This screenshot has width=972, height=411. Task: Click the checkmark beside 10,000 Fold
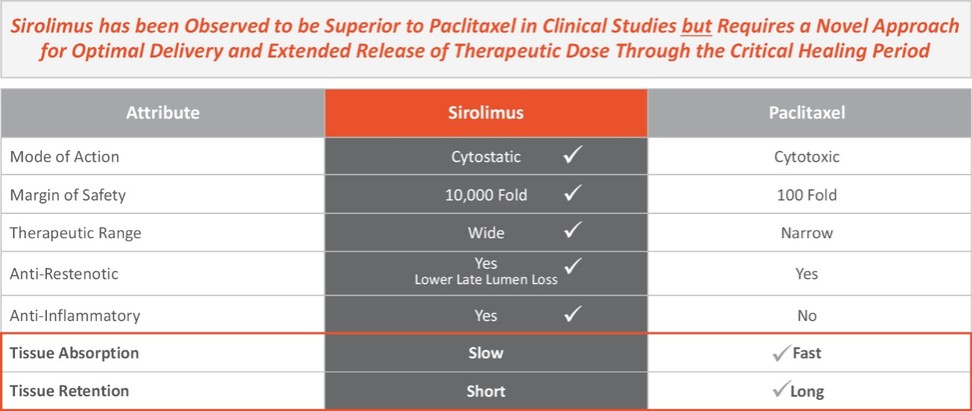(x=573, y=194)
